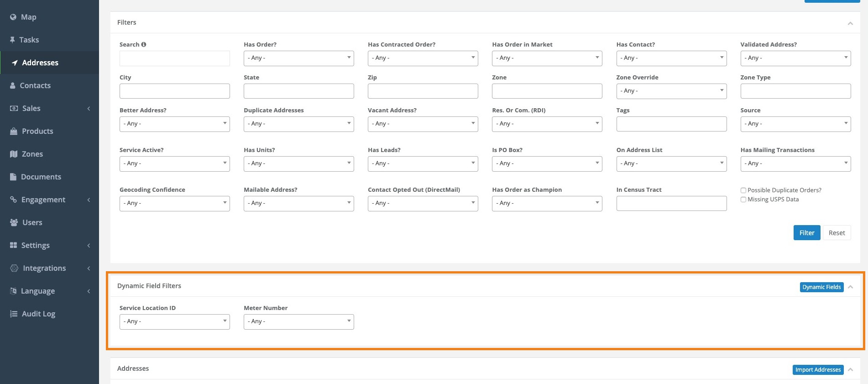Screen dimensions: 868x384
Task: Click into the City input field
Action: [x=174, y=91]
